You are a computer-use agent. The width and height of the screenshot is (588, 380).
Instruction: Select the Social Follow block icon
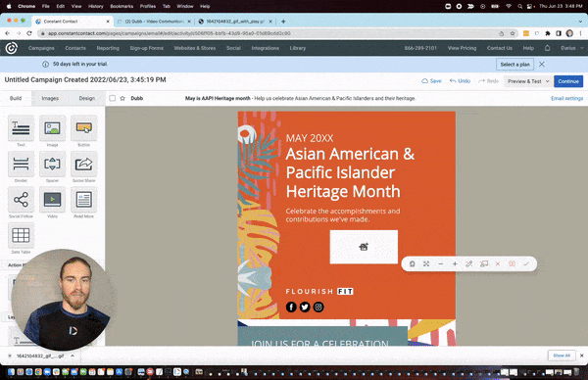(21, 200)
